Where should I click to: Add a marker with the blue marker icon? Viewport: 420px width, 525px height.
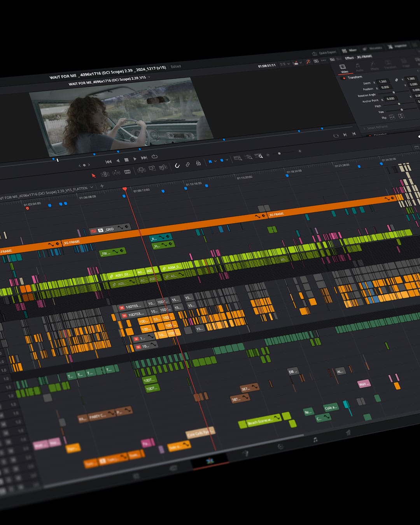click(222, 160)
